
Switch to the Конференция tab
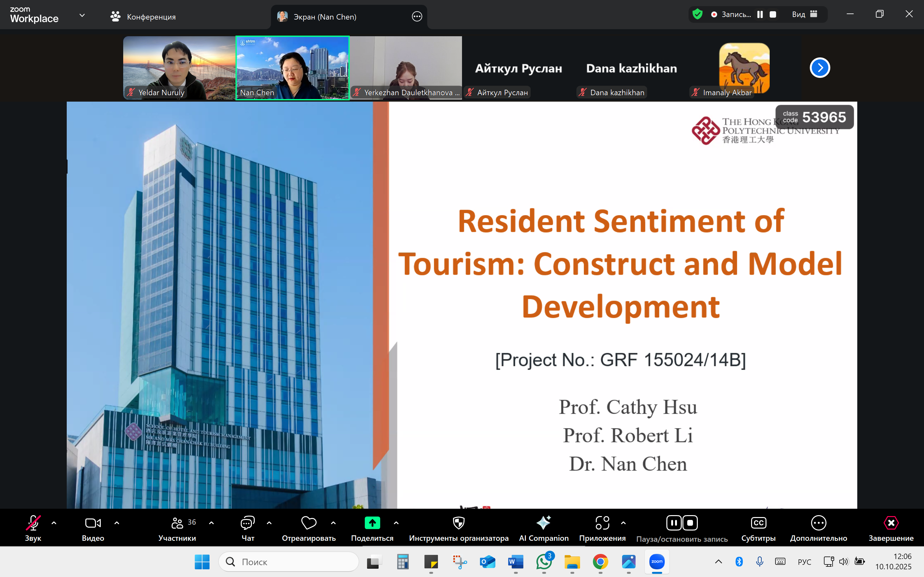pyautogui.click(x=143, y=16)
